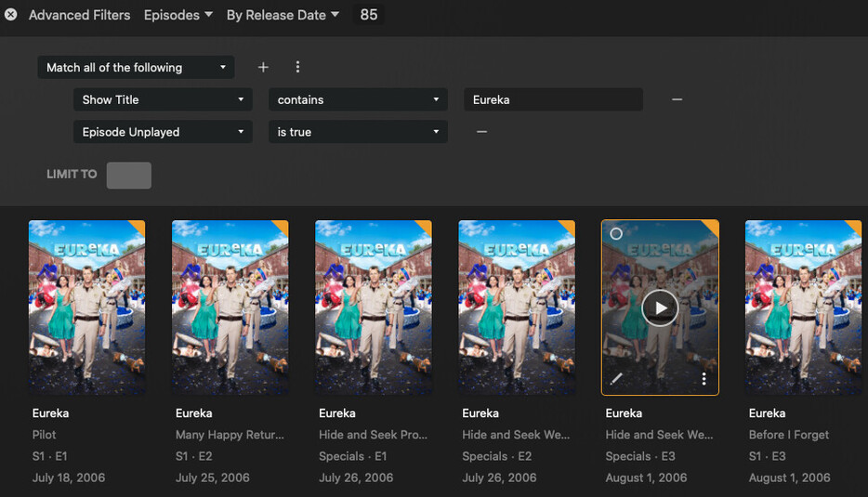The width and height of the screenshot is (868, 497).
Task: Open the Episode Unplayed field dropdown
Action: [163, 132]
